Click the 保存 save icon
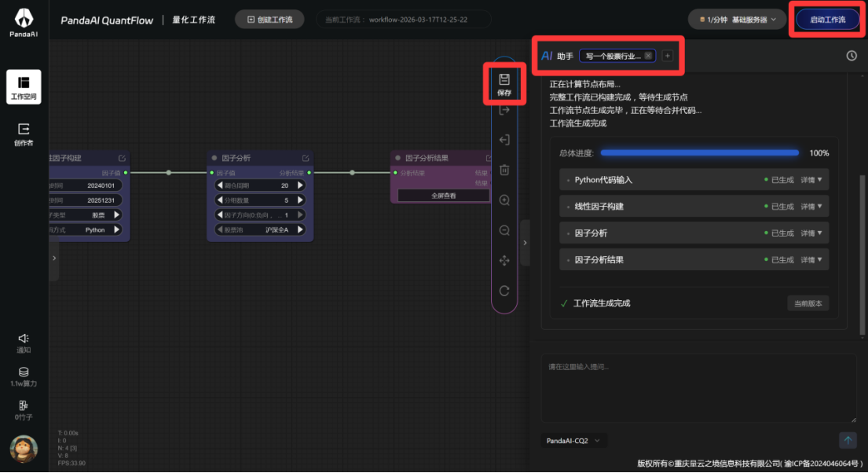The height and width of the screenshot is (473, 868). [504, 84]
